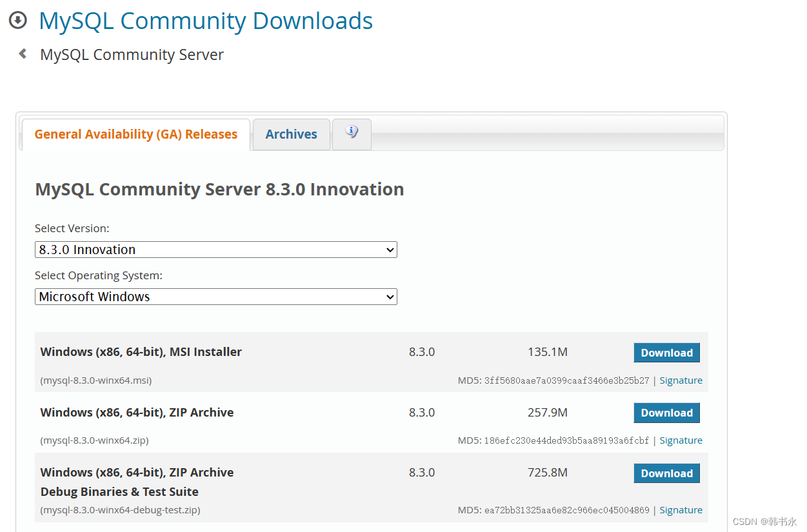
Task: Switch to the Archives tab
Action: coord(292,134)
